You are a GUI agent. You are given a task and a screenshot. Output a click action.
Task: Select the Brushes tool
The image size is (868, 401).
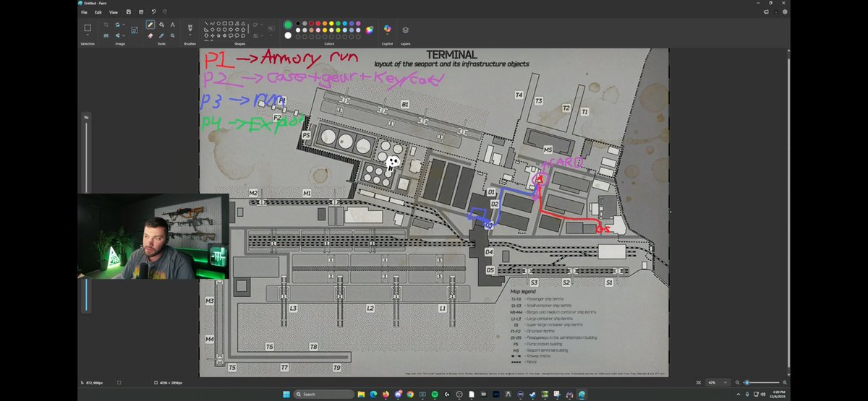click(190, 27)
